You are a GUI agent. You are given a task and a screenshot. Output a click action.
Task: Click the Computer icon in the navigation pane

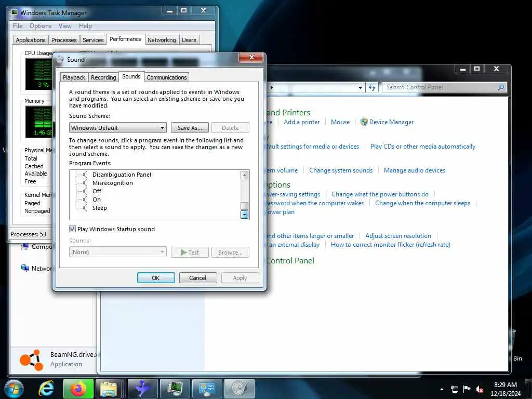point(25,247)
